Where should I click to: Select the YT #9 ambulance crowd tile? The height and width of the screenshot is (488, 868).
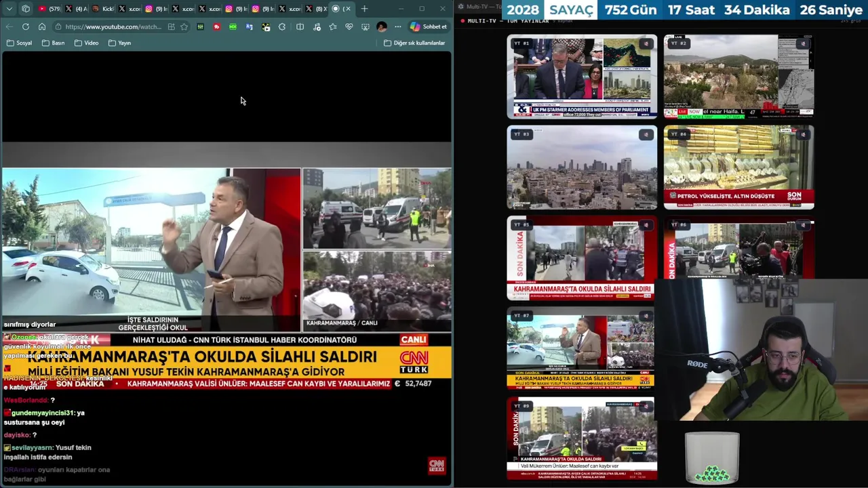[582, 438]
